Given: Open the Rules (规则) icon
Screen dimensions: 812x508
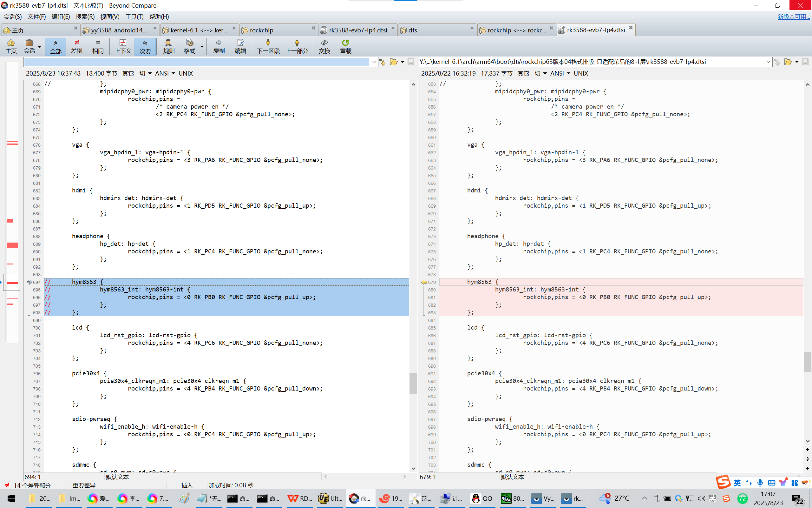Looking at the screenshot, I should [x=169, y=46].
